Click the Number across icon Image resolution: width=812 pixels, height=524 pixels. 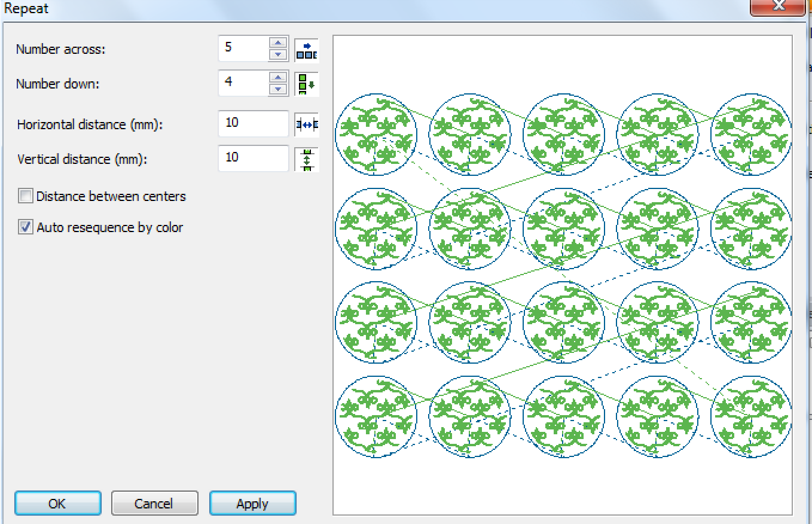(307, 50)
